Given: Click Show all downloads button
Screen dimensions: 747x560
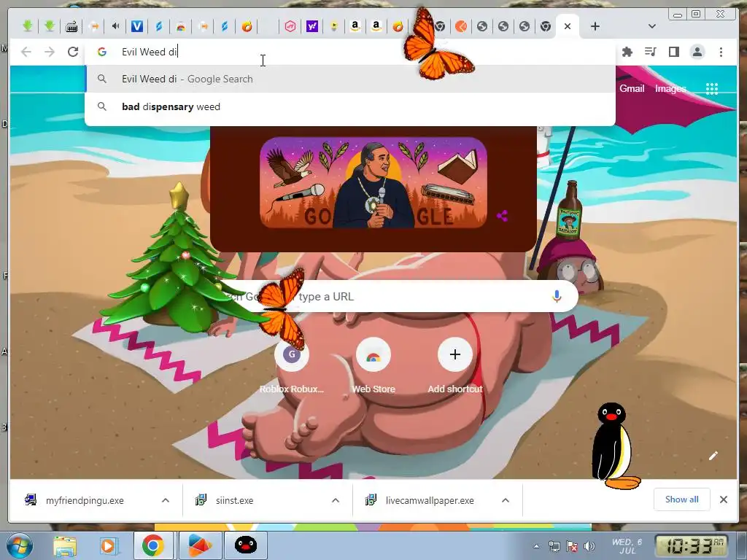Looking at the screenshot, I should point(682,499).
